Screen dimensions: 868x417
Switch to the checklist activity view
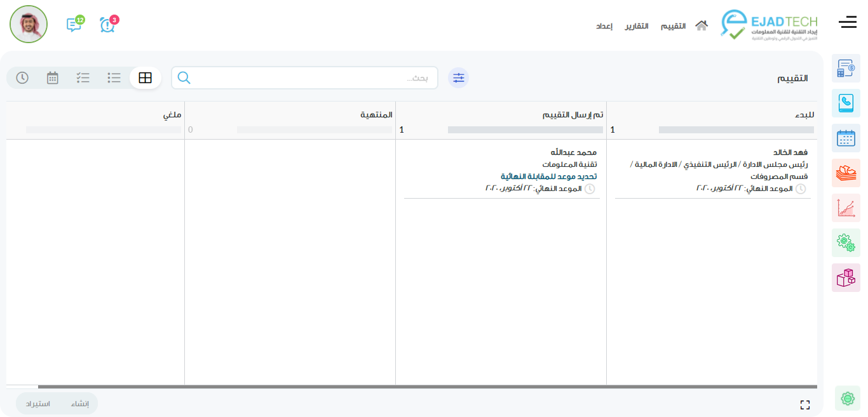pyautogui.click(x=83, y=78)
